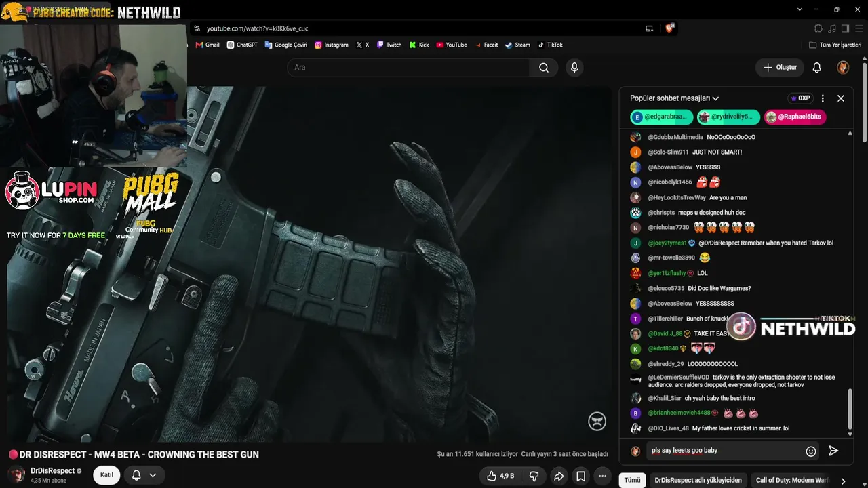Dislike the video with the thumbs-down button

coord(534,476)
